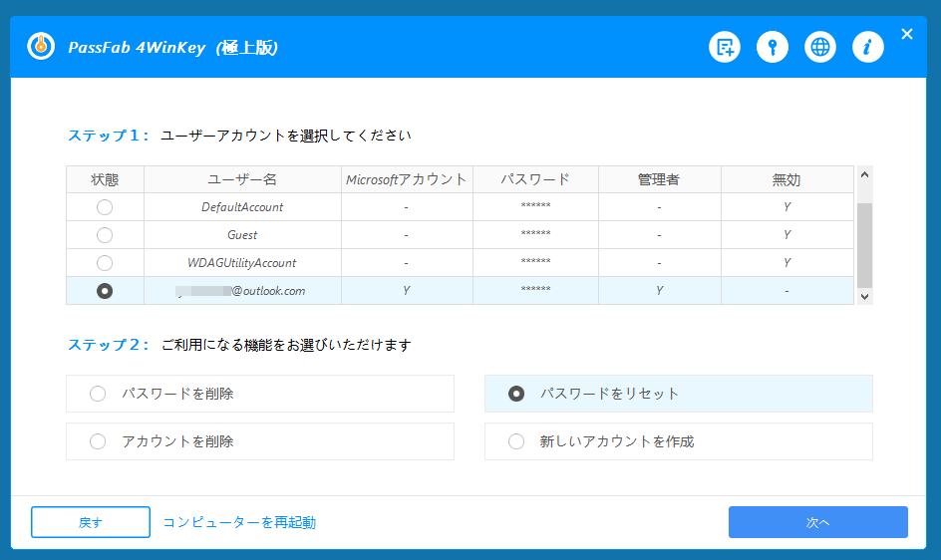Viewport: 941px width, 560px height.
Task: Click the key icon in header
Action: point(773,47)
